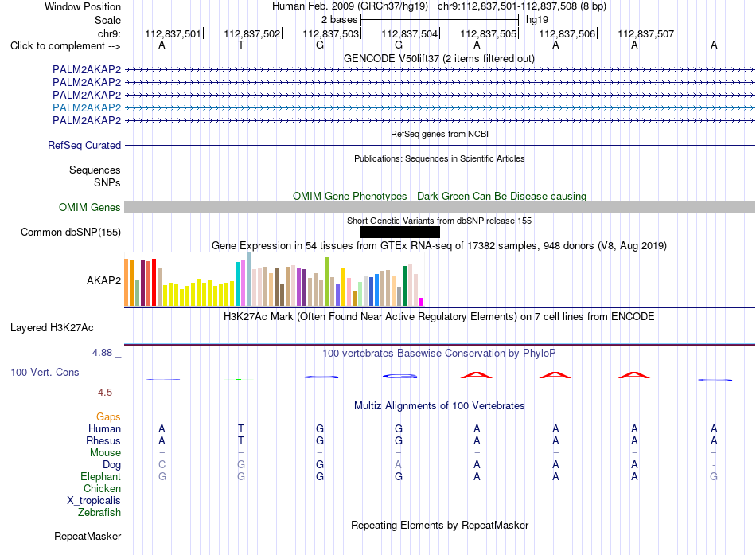
Task: Click the AKAP2 GTEx track label
Action: tap(103, 280)
